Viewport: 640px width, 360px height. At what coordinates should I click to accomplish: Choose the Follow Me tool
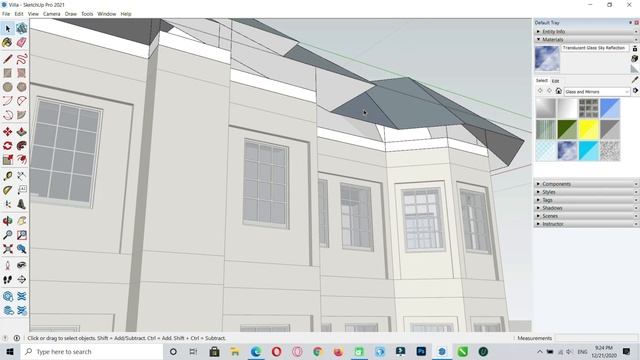tap(22, 145)
